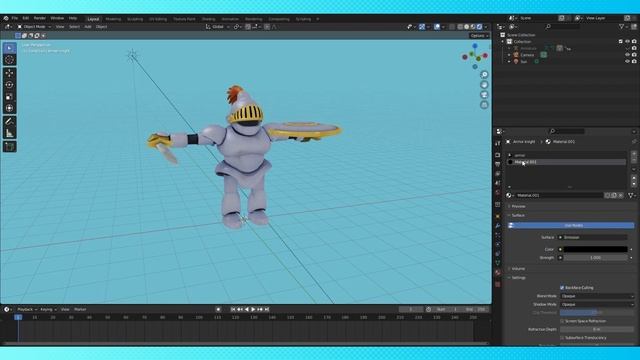This screenshot has height=360, width=640.
Task: Toggle visibility eye of Sun
Action: [x=627, y=62]
